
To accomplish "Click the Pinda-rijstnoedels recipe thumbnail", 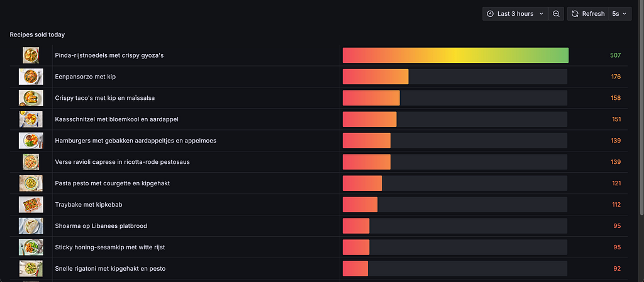I will [x=31, y=55].
